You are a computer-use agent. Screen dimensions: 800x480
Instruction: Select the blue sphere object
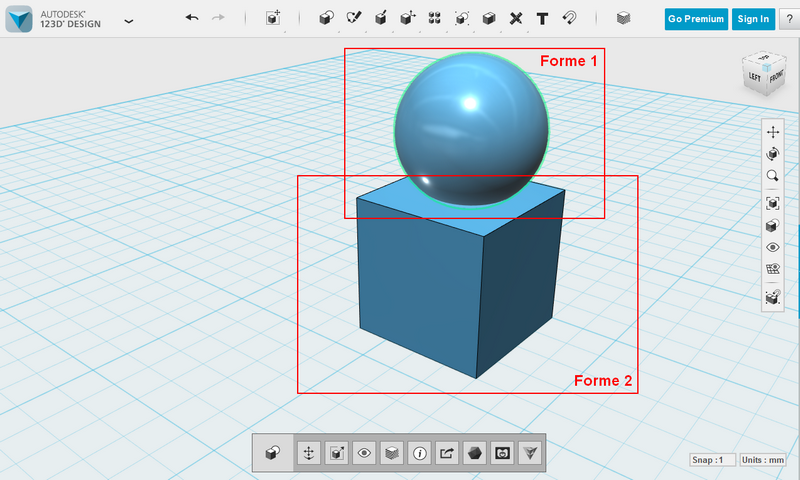tap(471, 130)
